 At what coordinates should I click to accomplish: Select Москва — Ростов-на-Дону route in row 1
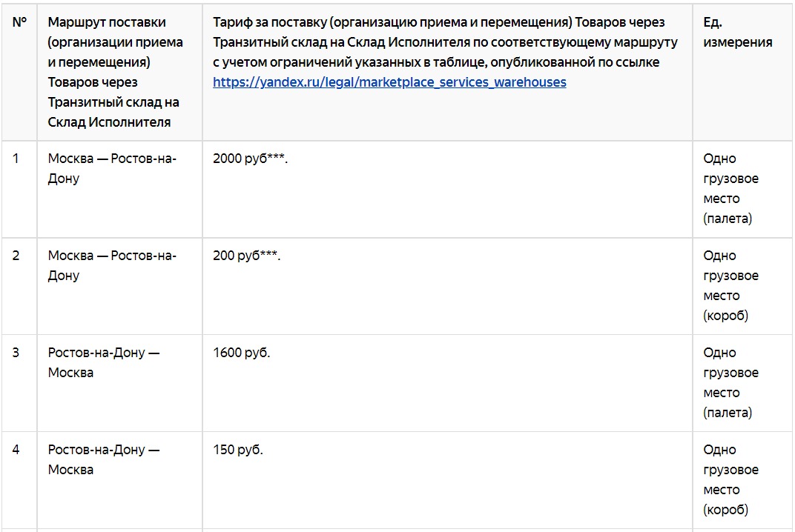coord(112,168)
